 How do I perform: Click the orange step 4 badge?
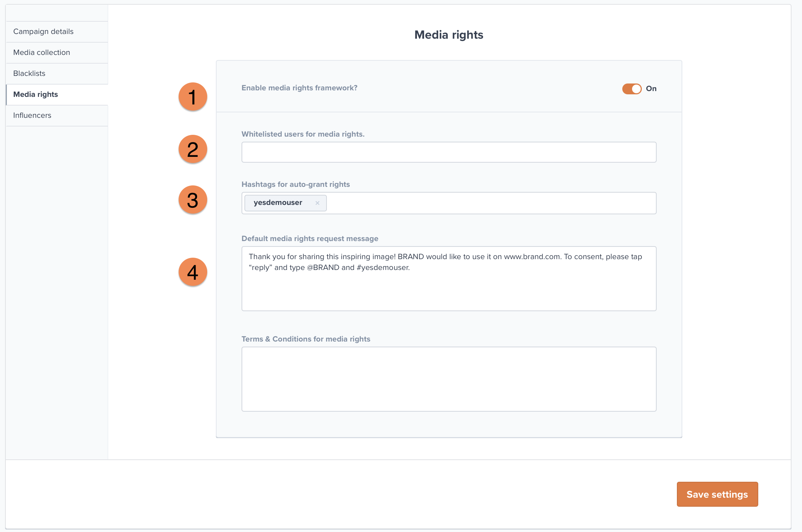pos(193,272)
